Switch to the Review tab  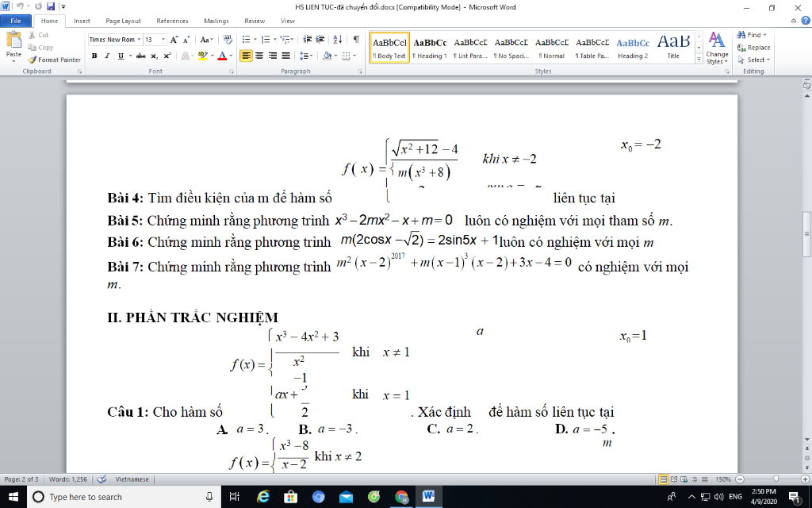click(x=255, y=21)
